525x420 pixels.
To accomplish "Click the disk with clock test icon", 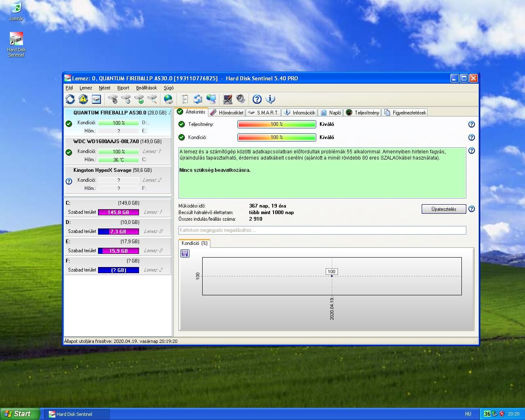I will coord(126,99).
